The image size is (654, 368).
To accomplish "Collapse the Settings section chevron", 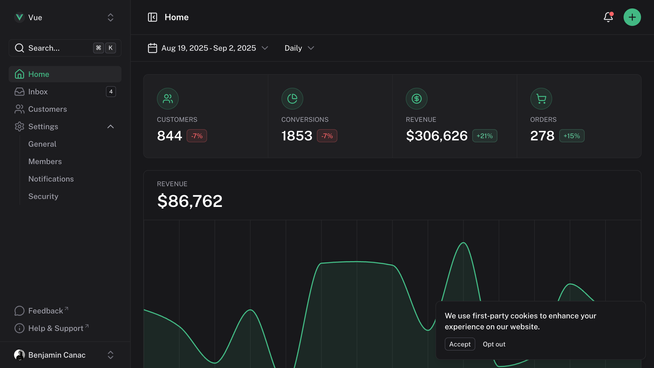I will (111, 126).
